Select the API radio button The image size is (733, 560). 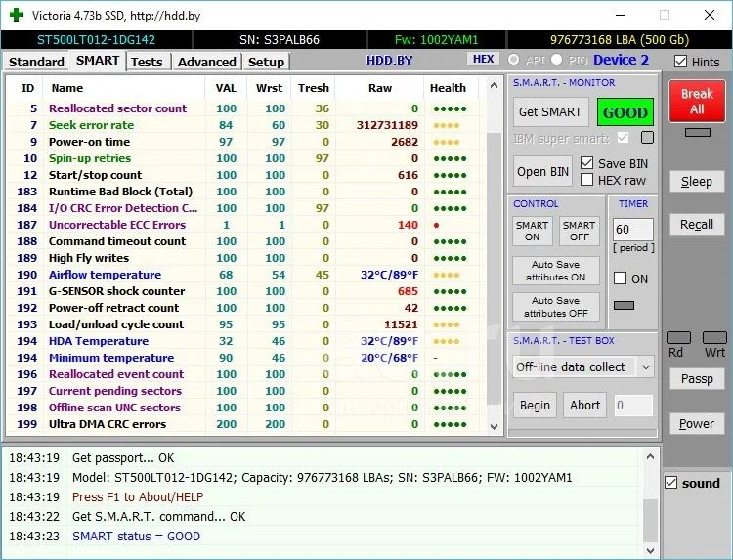point(513,60)
